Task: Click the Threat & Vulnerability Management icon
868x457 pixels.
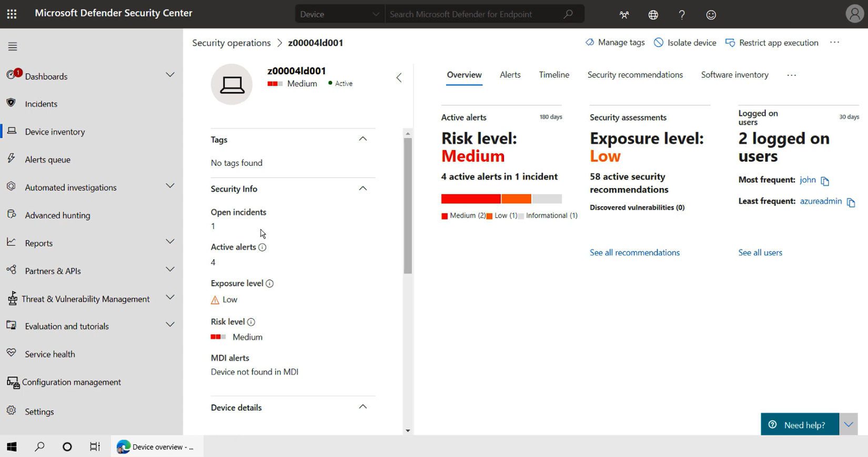Action: click(12, 298)
